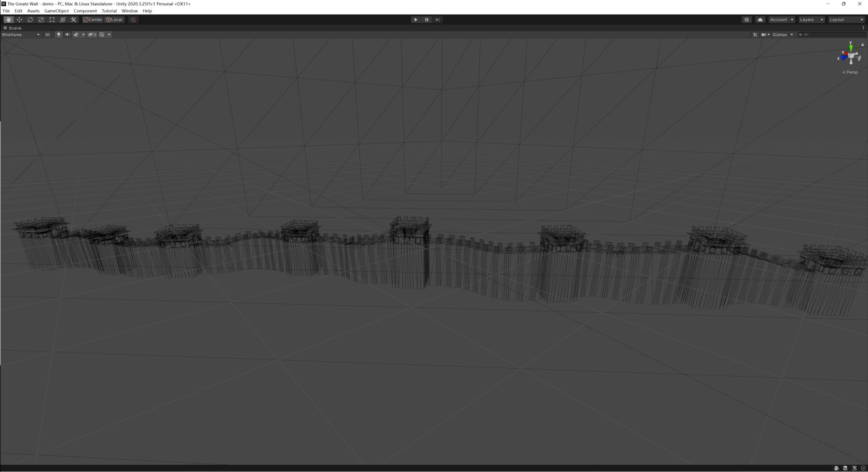Select the Scale tool

(x=41, y=20)
